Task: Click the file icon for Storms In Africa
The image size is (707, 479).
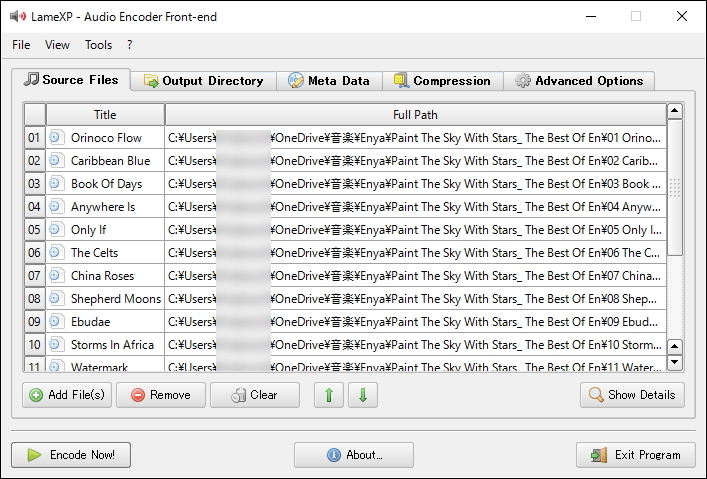Action: pyautogui.click(x=56, y=344)
